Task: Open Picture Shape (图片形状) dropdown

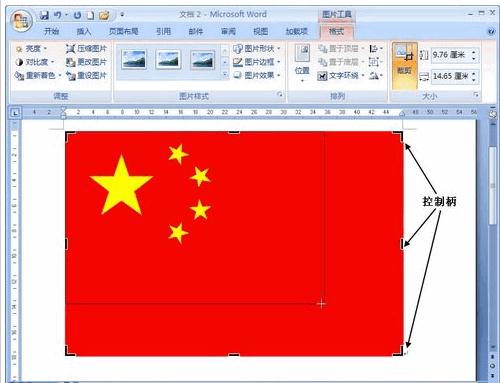Action: (257, 49)
